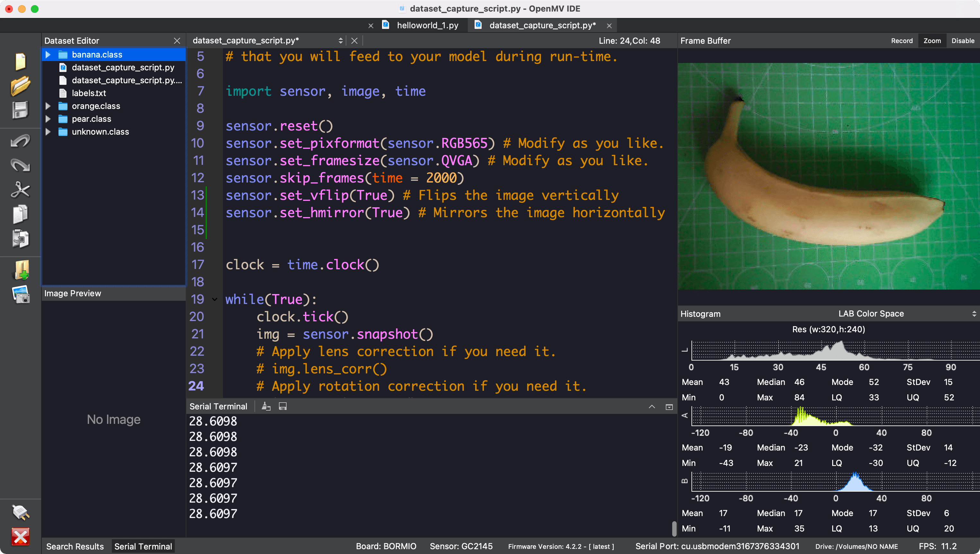Click the Capture Data camera icon
This screenshot has height=554, width=980.
pyautogui.click(x=21, y=294)
